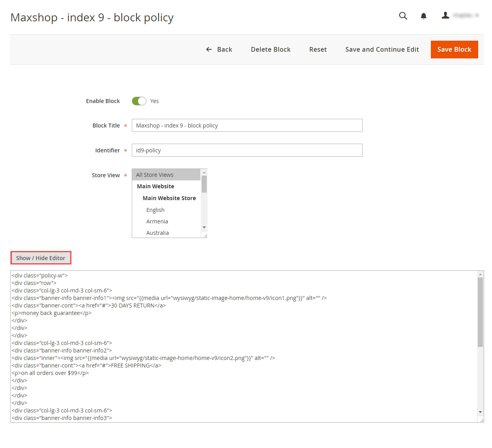
Task: Click content editor scroll up arrow
Action: [480, 274]
